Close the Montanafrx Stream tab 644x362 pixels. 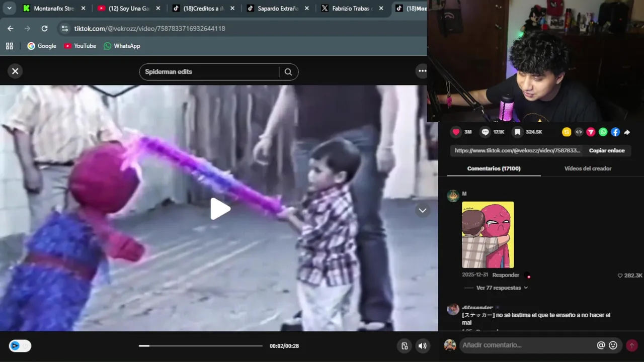(x=84, y=9)
